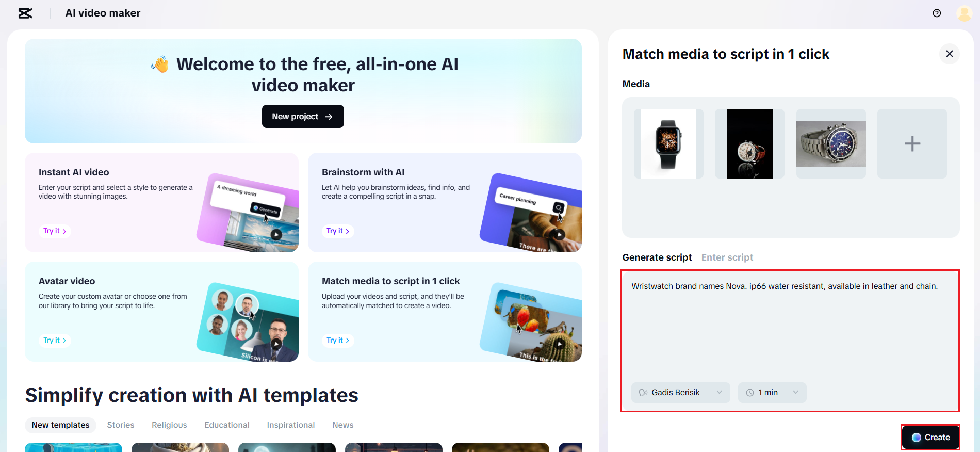
Task: Click into the script text area
Action: pyautogui.click(x=790, y=330)
